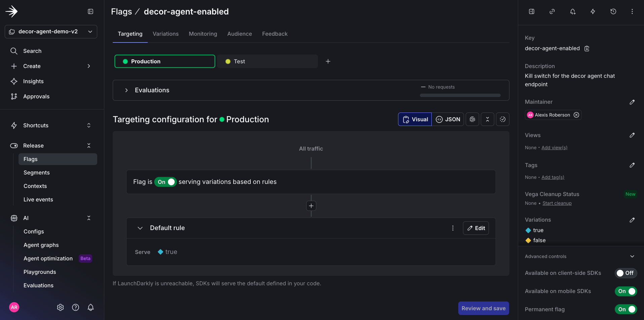Viewport: 644px width, 320px height.
Task: Expand the Shortcuts sidebar group
Action: pos(89,125)
